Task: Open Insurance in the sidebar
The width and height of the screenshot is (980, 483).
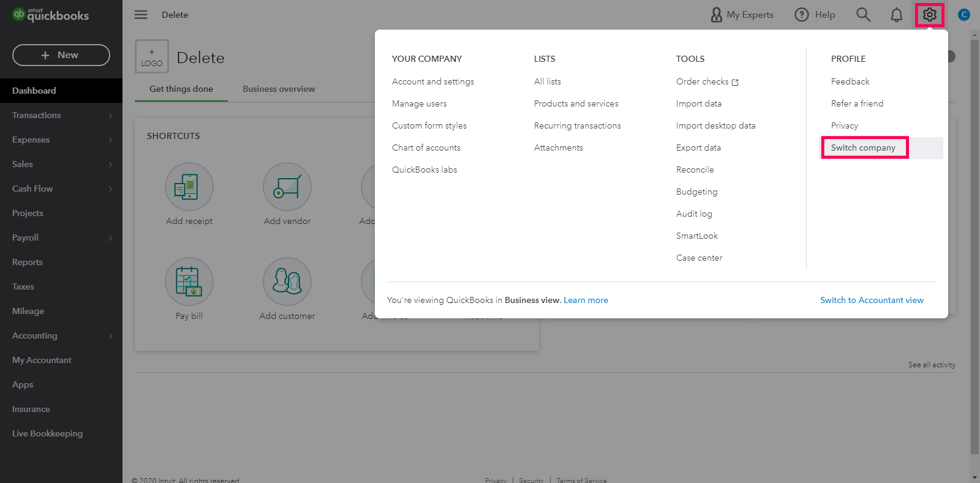Action: pos(61,409)
